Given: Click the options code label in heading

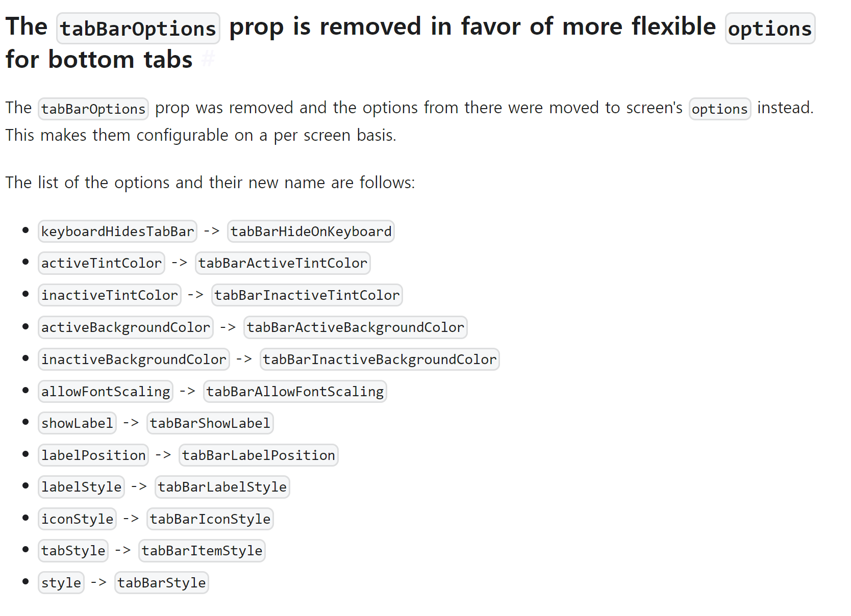Looking at the screenshot, I should coord(770,28).
